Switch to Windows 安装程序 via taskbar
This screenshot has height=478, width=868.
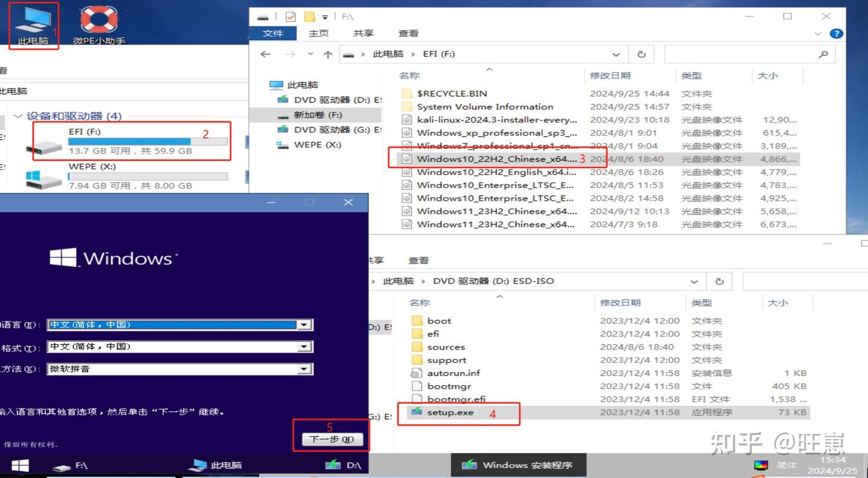pos(518,465)
